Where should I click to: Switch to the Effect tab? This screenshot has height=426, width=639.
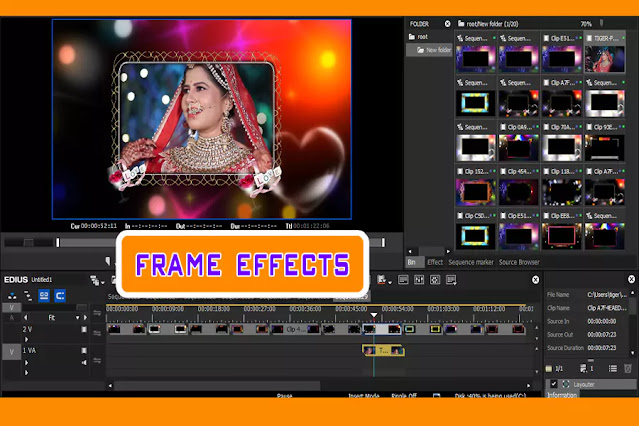tap(435, 262)
